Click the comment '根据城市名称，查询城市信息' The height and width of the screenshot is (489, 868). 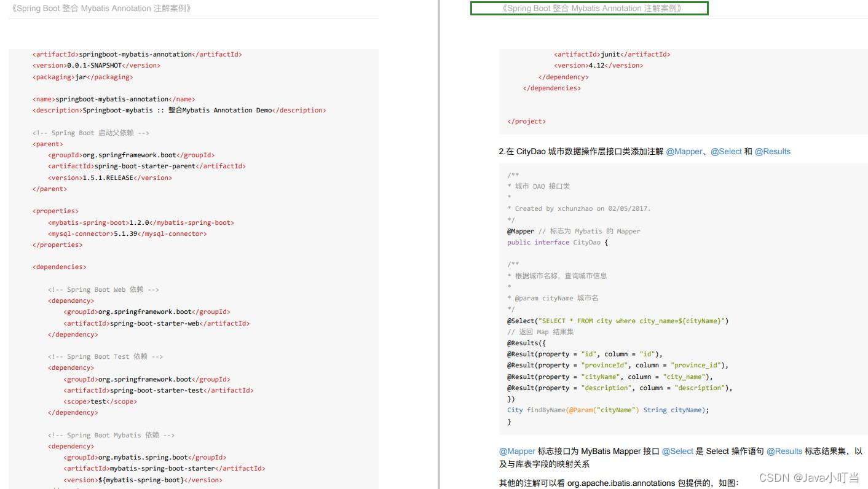[x=558, y=276]
